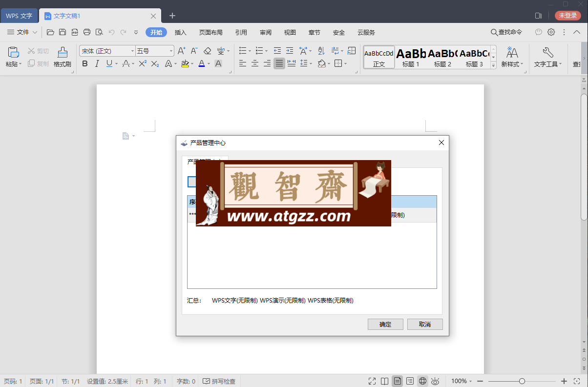Open the underline style dropdown arrow

coord(116,64)
